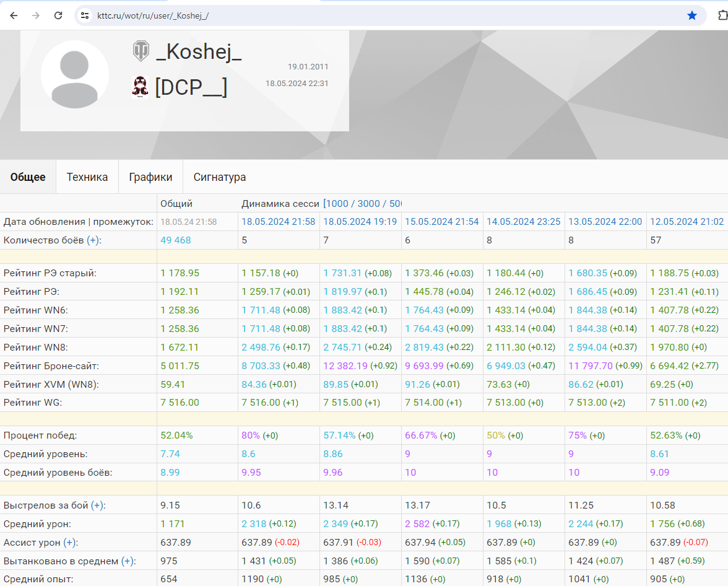Reload the current page
The width and height of the screenshot is (728, 586).
point(58,15)
